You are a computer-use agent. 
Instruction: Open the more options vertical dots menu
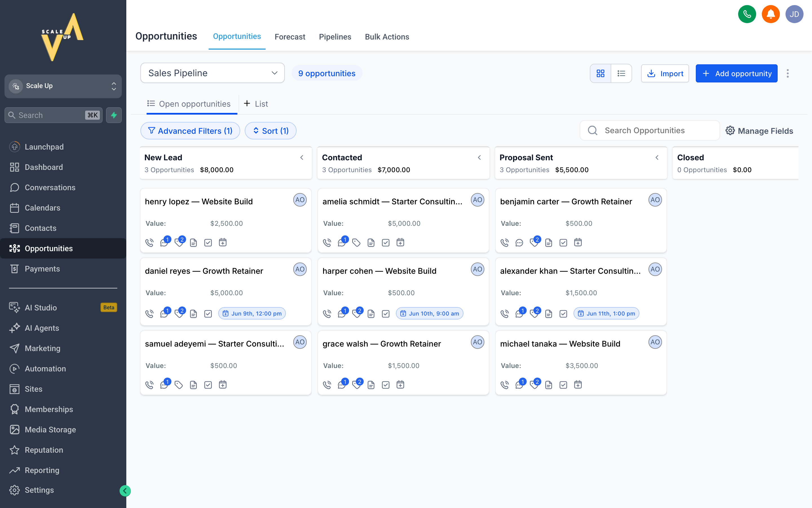tap(787, 74)
